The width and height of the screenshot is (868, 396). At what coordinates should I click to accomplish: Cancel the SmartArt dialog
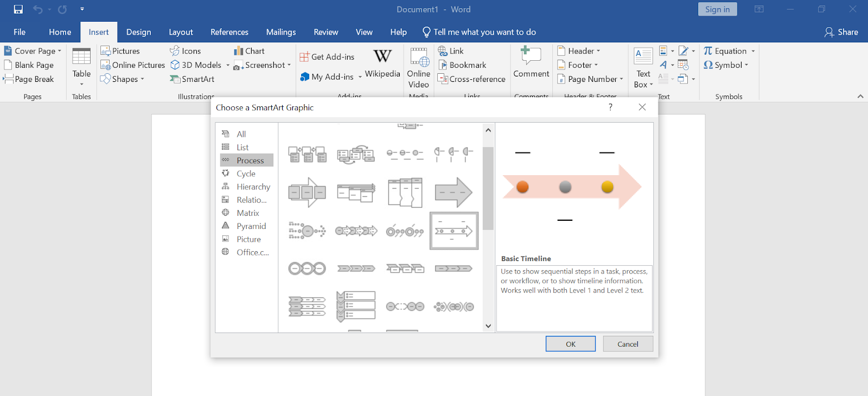coord(628,344)
